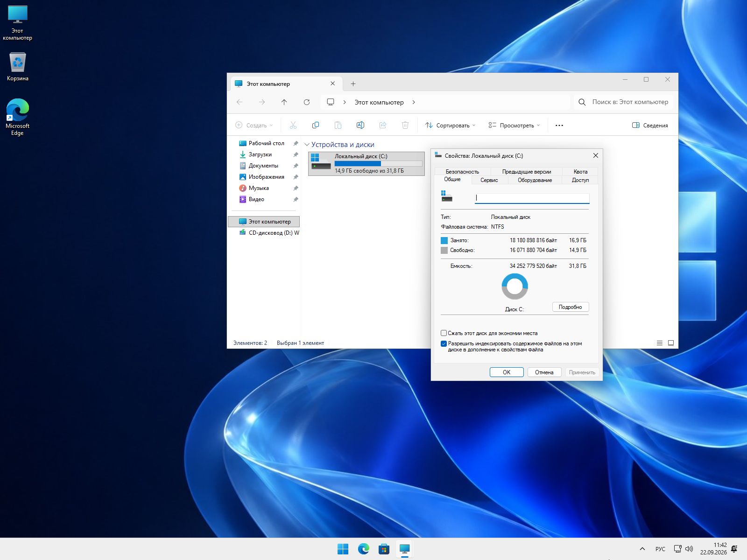Click the Отмена button
This screenshot has width=747, height=560.
544,372
